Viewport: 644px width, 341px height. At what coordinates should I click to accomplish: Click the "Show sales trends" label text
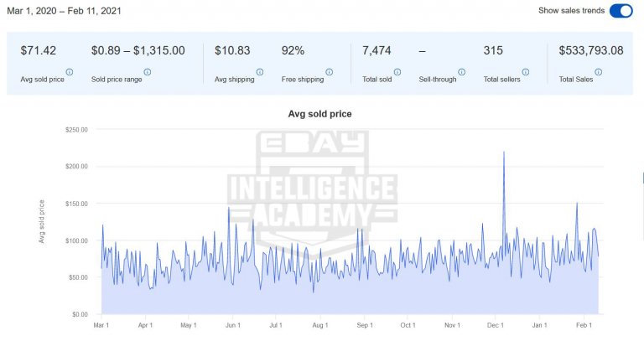pyautogui.click(x=571, y=11)
